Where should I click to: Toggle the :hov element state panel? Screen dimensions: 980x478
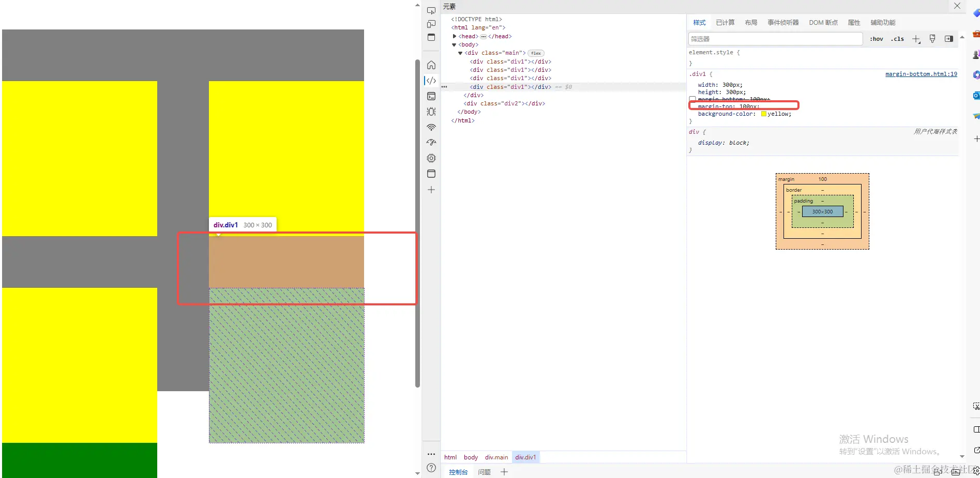click(877, 39)
